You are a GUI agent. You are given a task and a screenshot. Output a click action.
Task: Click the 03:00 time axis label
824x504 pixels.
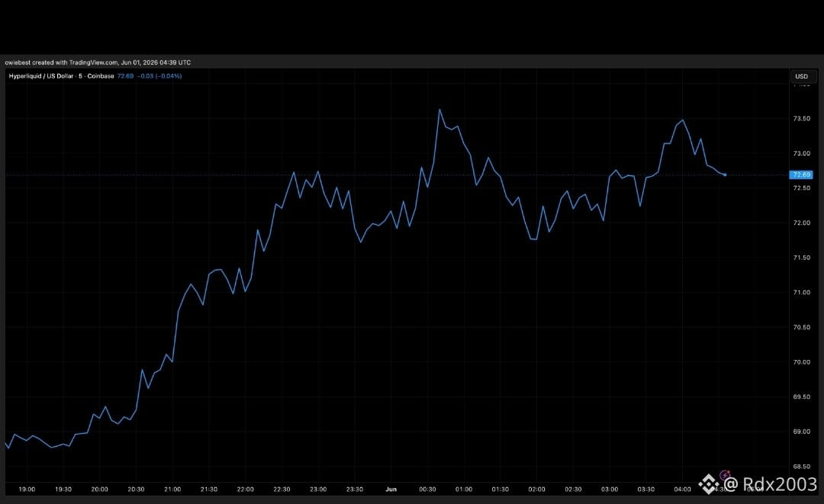(610, 490)
